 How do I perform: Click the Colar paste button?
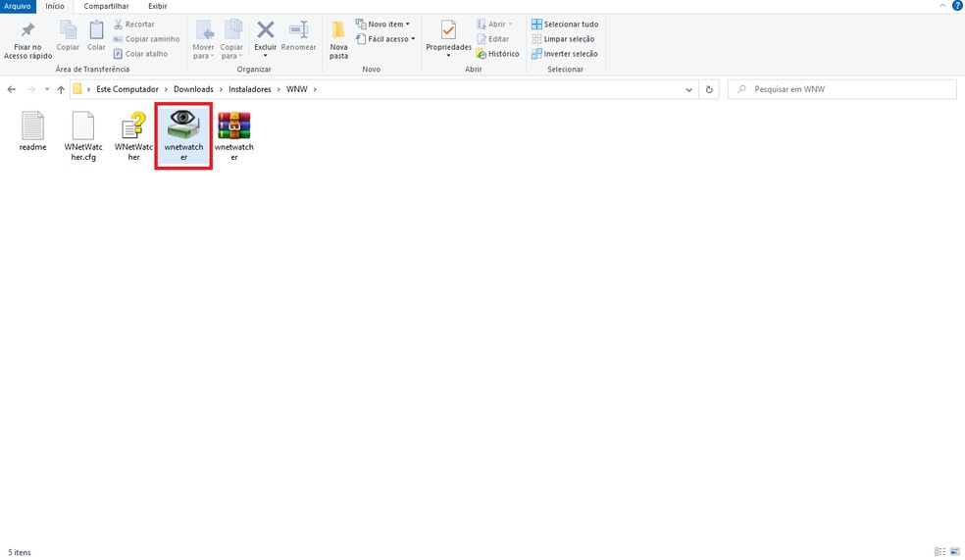click(96, 35)
